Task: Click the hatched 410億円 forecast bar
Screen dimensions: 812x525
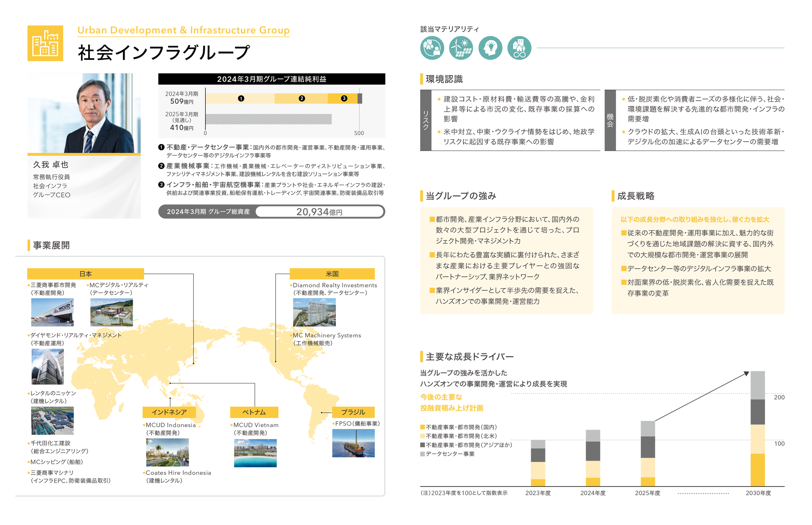Action: pyautogui.click(x=268, y=119)
